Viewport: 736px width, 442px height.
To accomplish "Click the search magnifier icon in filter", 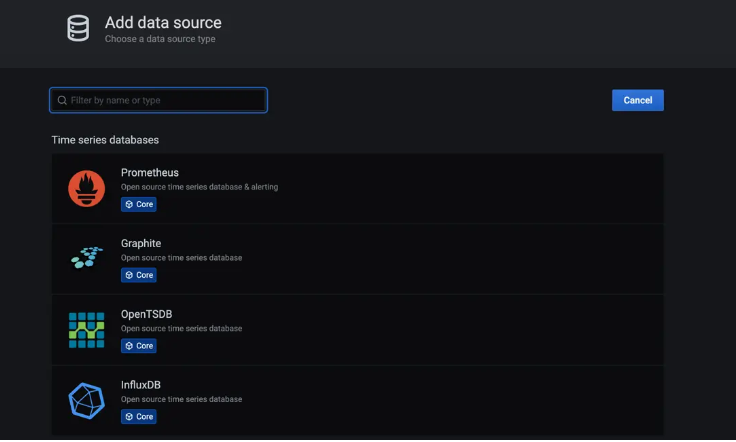I will click(62, 100).
